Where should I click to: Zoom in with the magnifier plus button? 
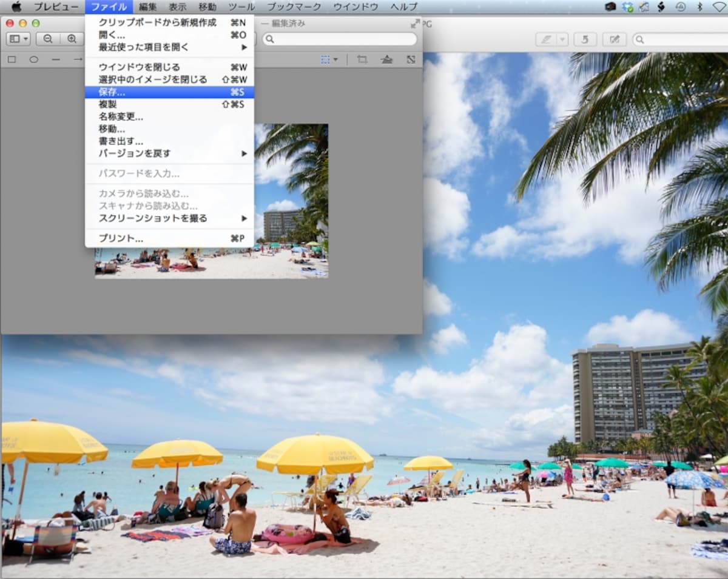tap(72, 39)
